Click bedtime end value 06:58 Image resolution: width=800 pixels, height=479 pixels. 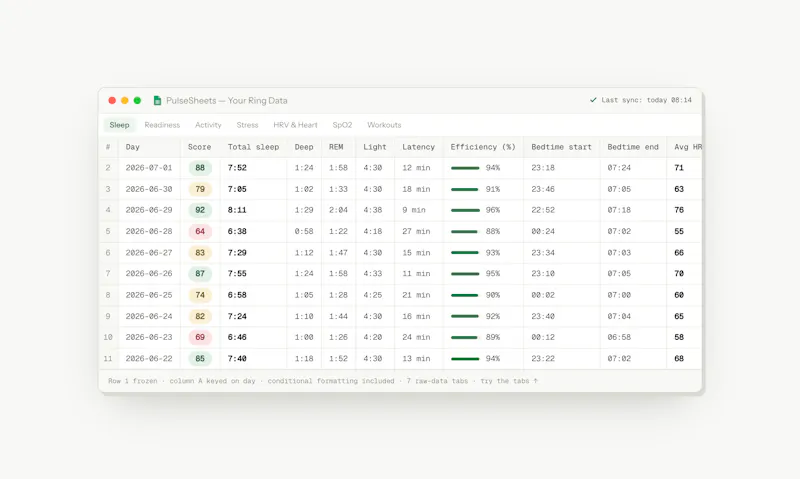(619, 337)
